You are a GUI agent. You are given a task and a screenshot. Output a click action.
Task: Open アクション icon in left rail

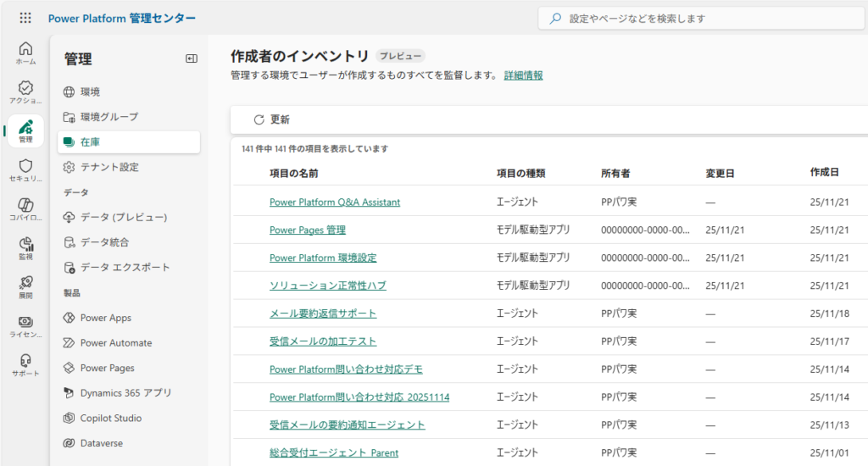click(25, 92)
